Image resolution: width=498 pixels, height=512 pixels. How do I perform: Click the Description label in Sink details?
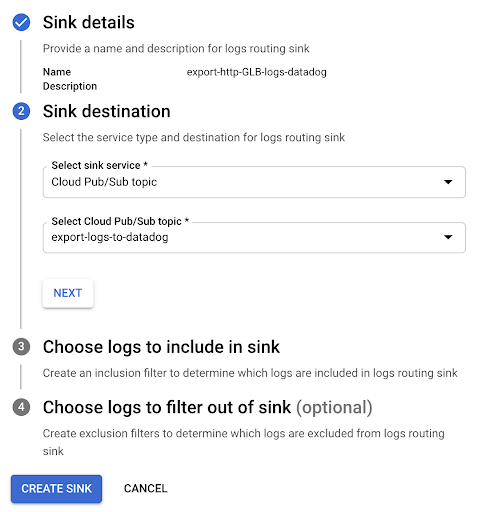tap(70, 86)
